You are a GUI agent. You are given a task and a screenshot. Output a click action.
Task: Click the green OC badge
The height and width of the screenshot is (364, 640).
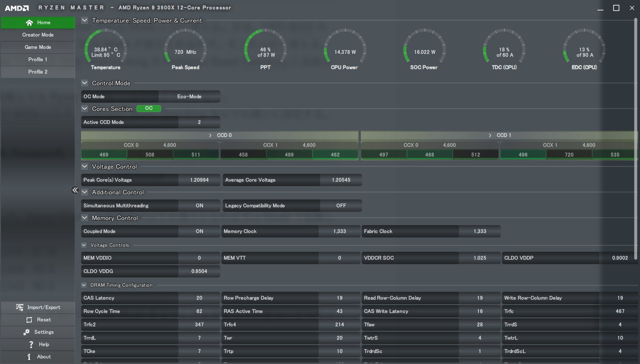149,108
